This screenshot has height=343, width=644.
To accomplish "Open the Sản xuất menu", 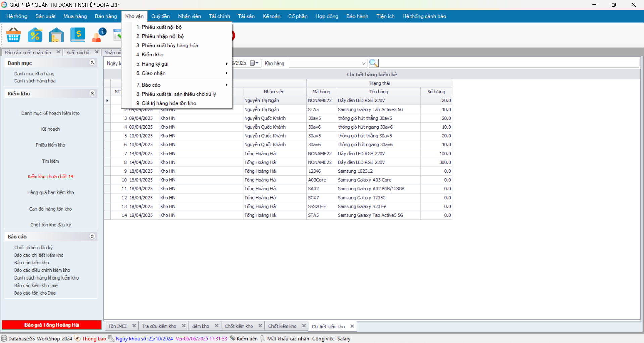I will [45, 16].
